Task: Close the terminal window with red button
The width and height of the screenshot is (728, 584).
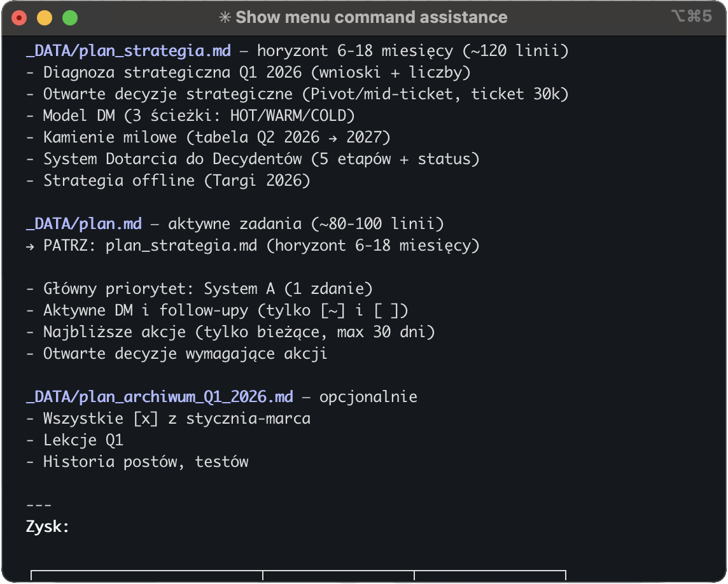Action: point(19,18)
